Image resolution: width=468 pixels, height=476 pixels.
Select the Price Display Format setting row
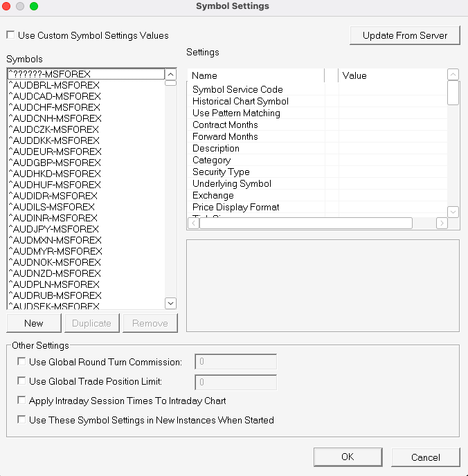[236, 207]
